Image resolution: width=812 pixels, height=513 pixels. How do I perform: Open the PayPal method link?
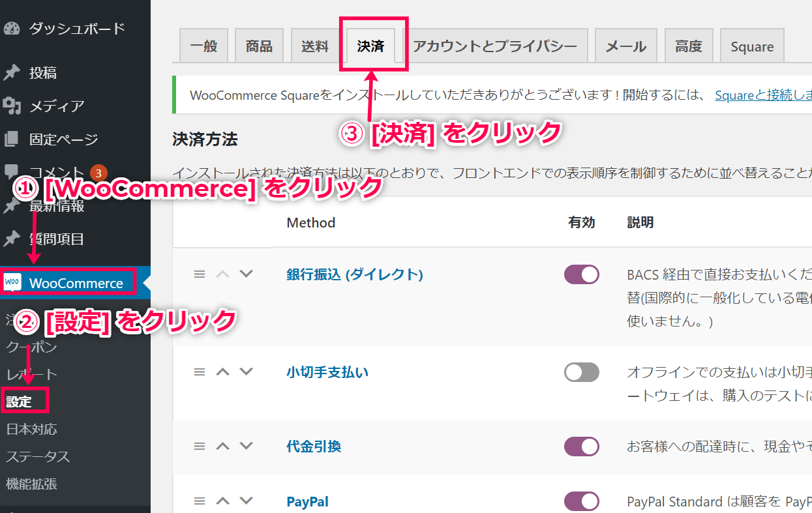(307, 502)
